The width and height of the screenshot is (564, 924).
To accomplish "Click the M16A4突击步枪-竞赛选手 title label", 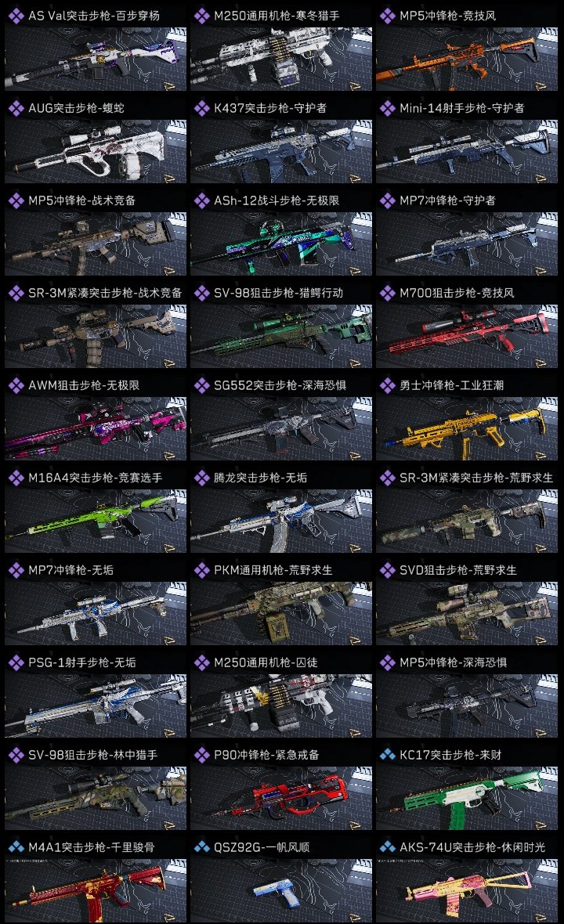I will [96, 478].
